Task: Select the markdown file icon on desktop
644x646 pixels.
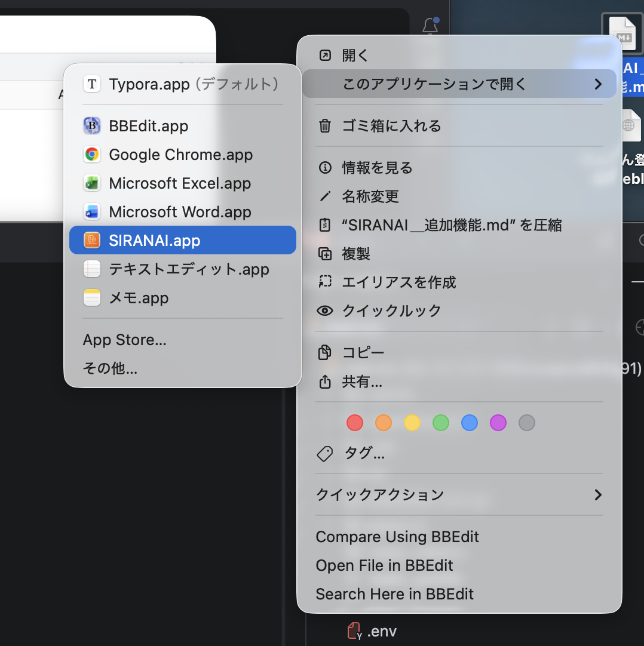Action: coord(622,34)
